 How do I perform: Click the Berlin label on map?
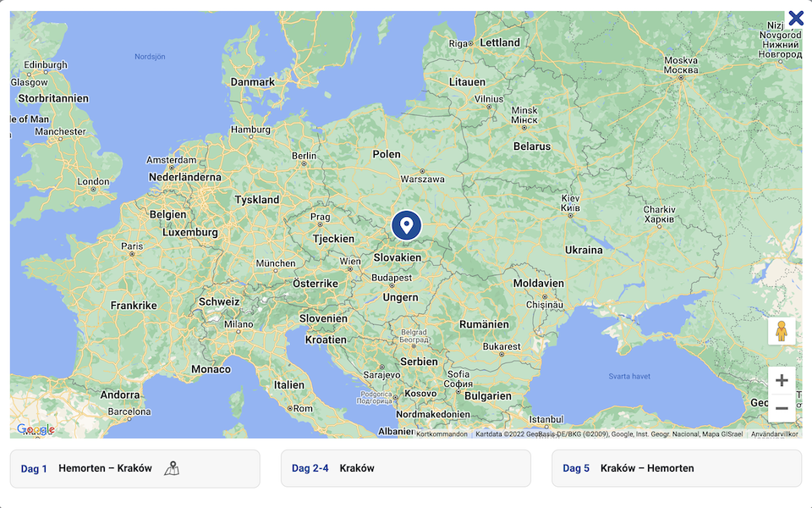pyautogui.click(x=304, y=156)
